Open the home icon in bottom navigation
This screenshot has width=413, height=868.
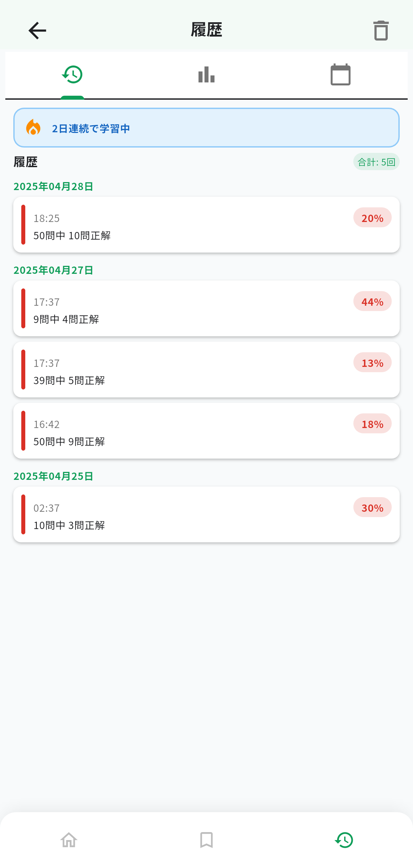[69, 840]
